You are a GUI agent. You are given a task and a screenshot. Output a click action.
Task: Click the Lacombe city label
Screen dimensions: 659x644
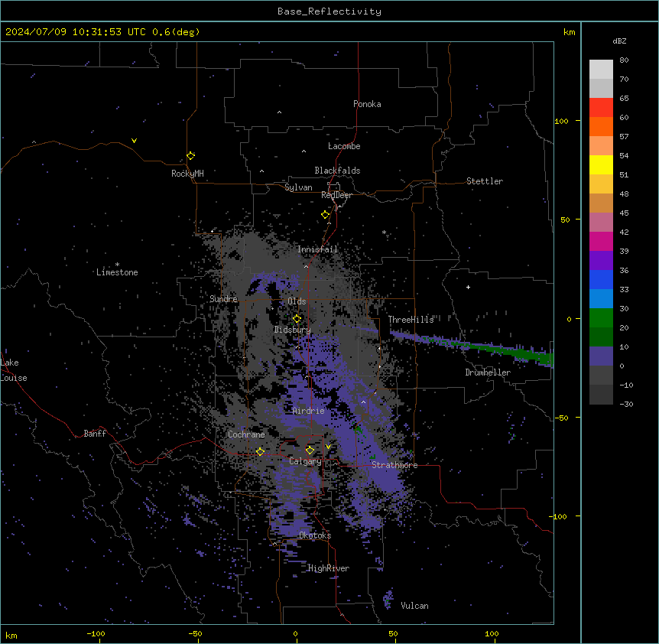344,146
